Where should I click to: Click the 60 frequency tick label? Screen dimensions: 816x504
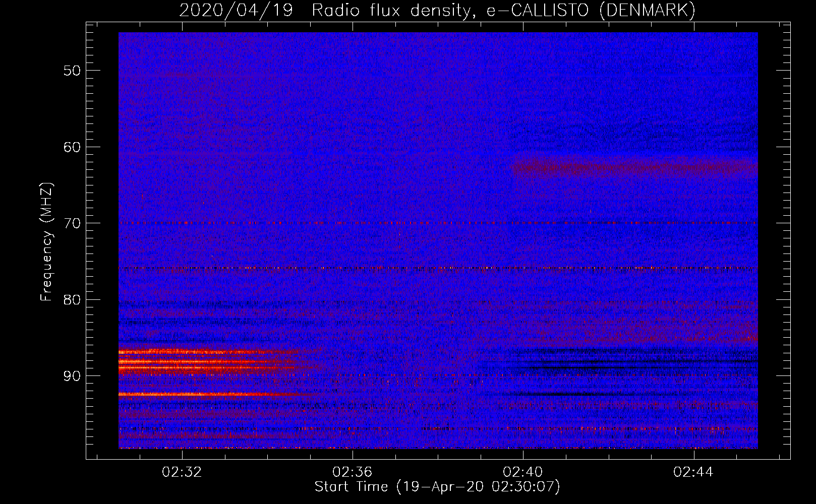72,147
